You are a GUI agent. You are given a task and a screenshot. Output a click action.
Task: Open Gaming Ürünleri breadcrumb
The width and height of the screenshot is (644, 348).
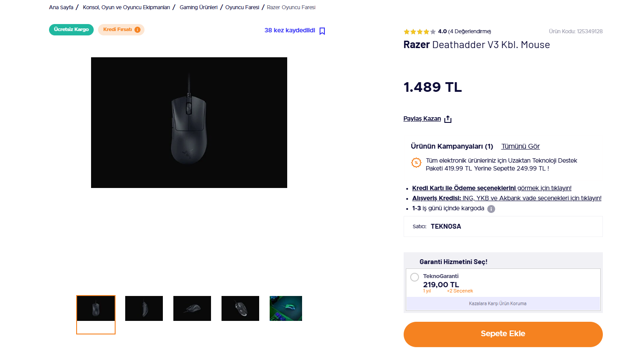[198, 7]
